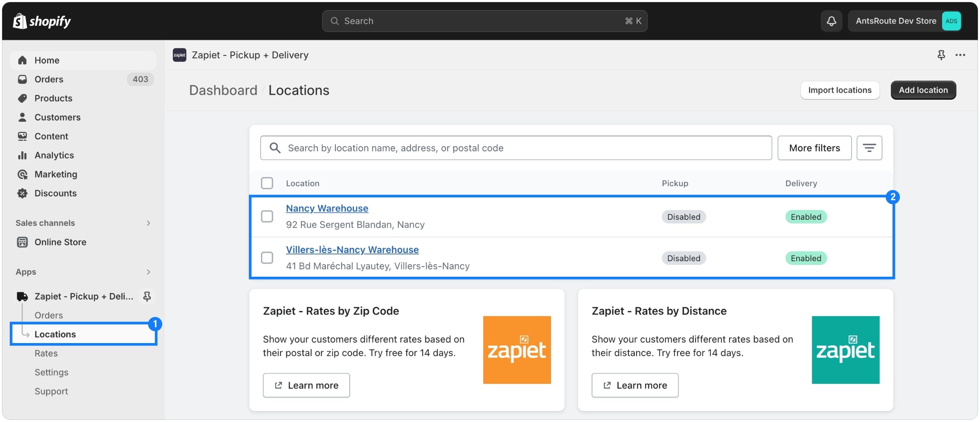Open Zapiet Orders sub-item
This screenshot has height=422, width=980.
coord(49,315)
